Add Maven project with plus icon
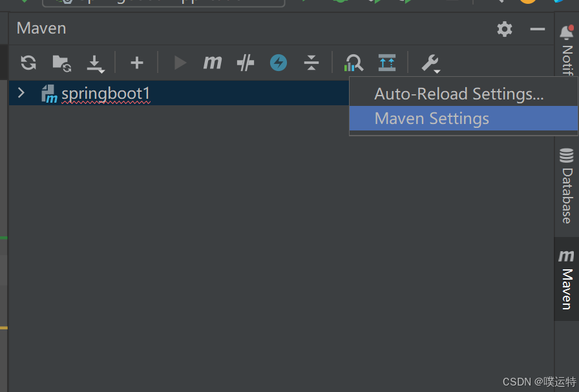Screen dimensions: 579x392 pos(136,63)
